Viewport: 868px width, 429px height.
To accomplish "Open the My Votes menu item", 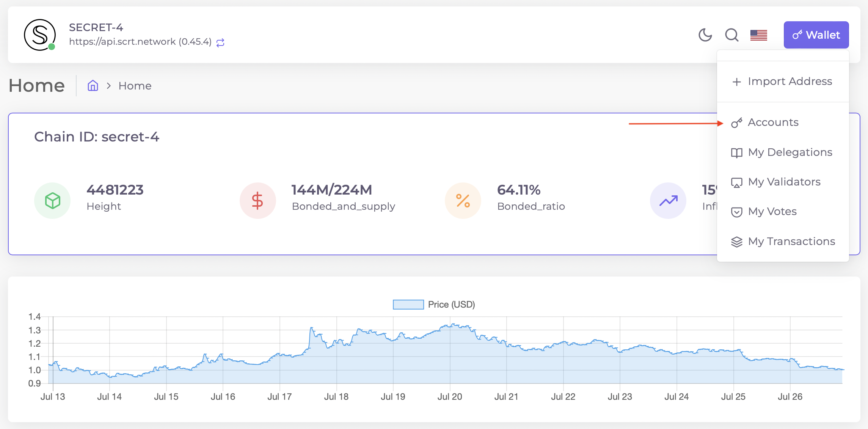I will 772,212.
